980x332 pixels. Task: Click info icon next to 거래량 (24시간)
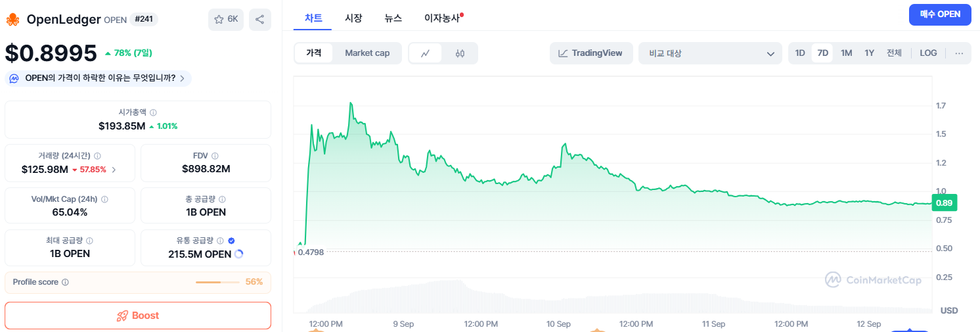click(x=97, y=156)
